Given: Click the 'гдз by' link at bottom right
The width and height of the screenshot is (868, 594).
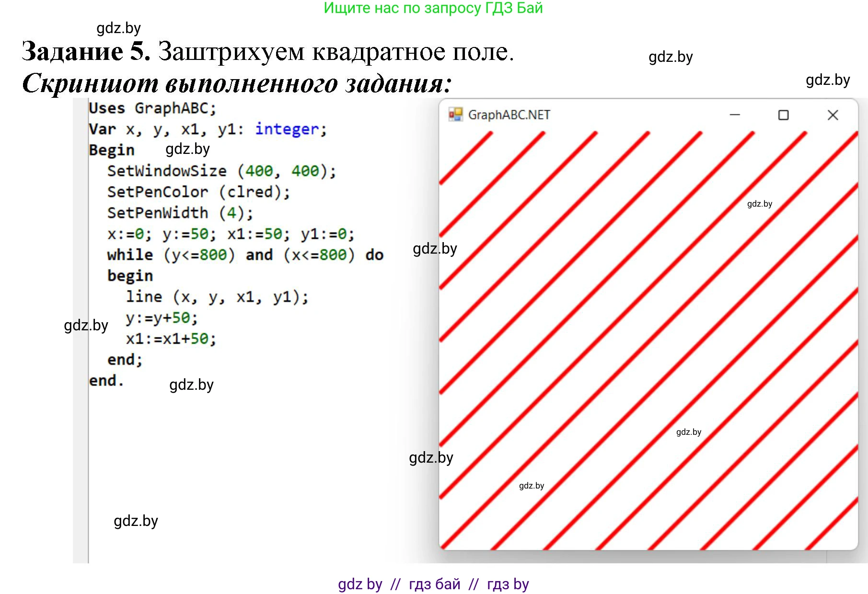Looking at the screenshot, I should [508, 584].
